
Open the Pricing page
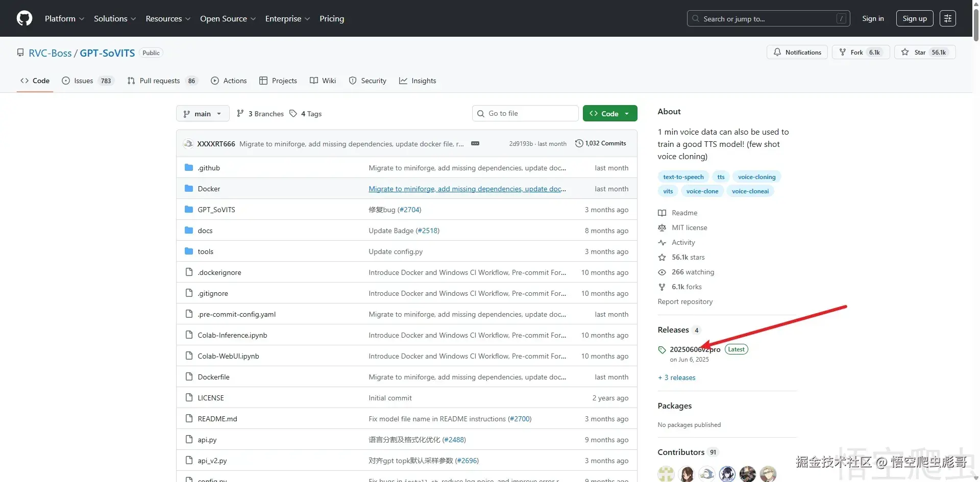(332, 18)
